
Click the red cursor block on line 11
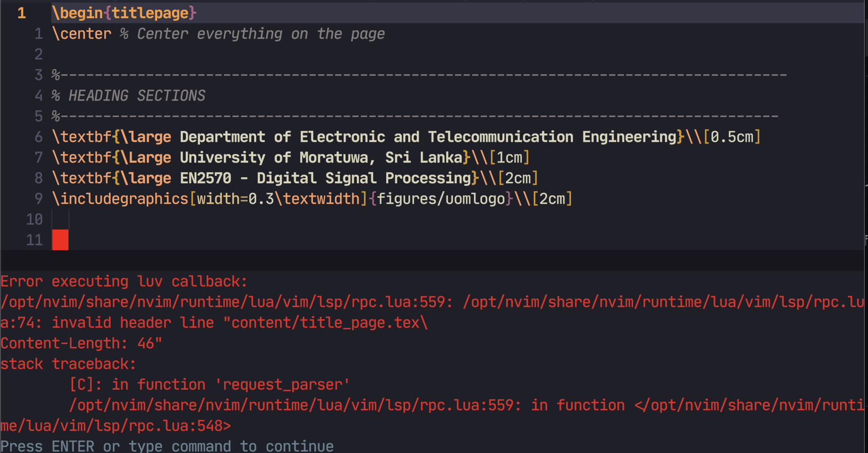pyautogui.click(x=60, y=240)
